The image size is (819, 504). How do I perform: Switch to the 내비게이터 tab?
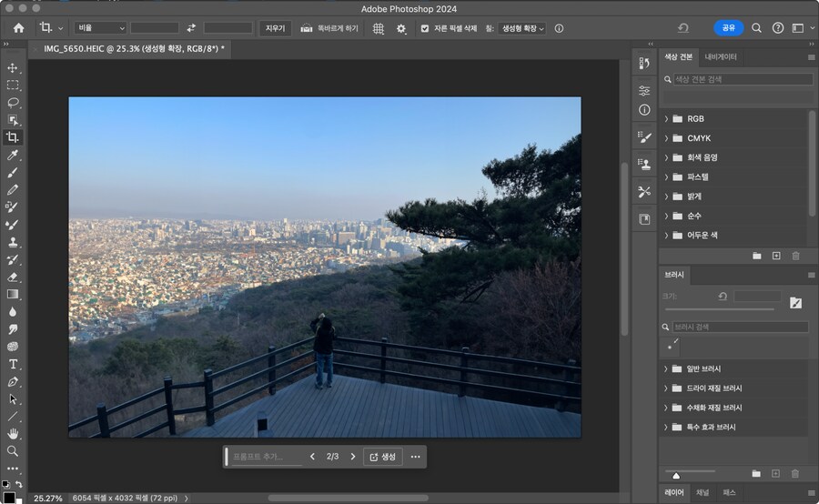pos(721,57)
